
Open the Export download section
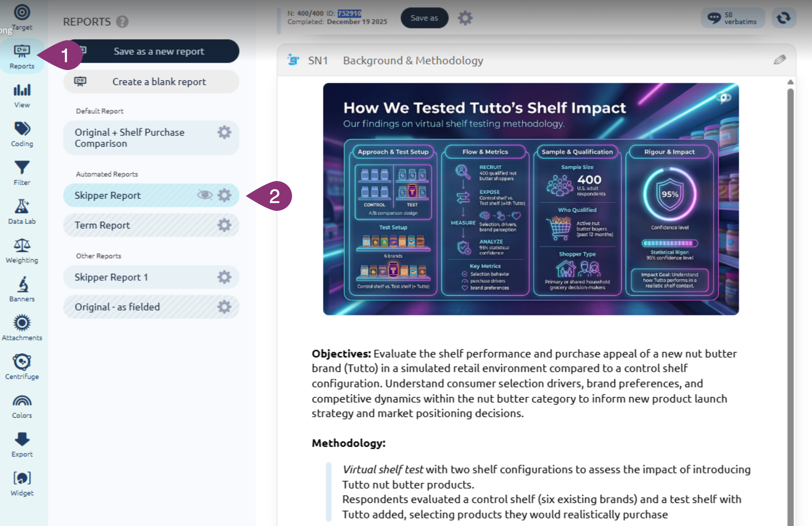point(22,445)
